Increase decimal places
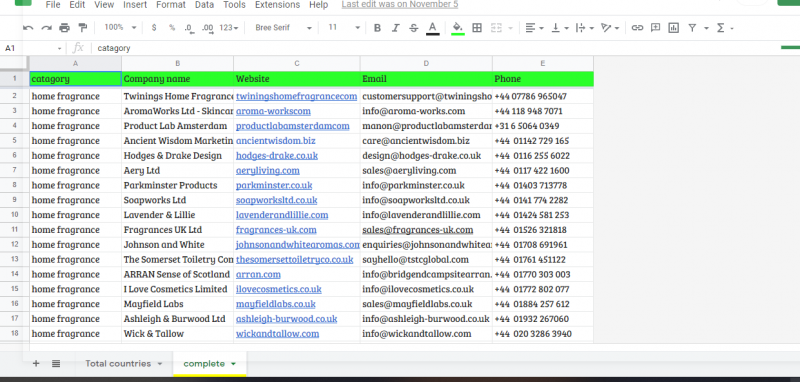 tap(208, 28)
